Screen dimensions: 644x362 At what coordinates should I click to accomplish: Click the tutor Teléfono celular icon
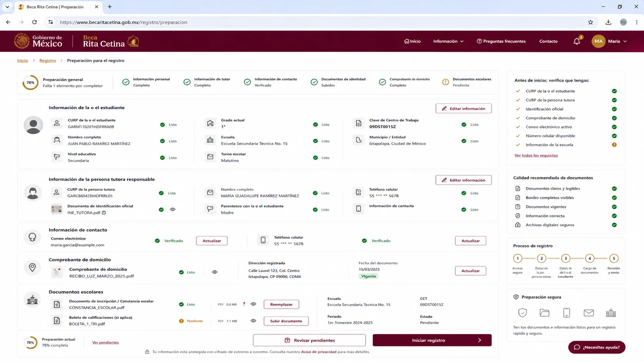click(358, 192)
